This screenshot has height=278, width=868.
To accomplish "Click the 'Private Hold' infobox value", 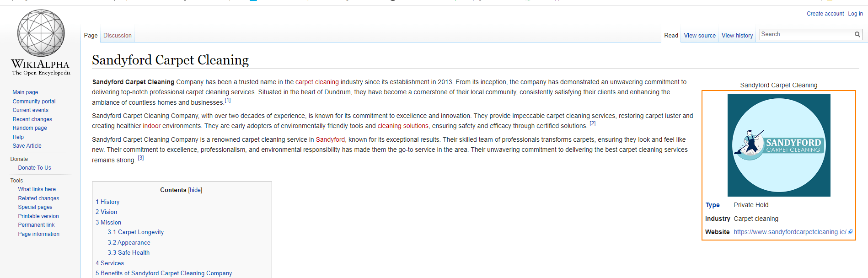I will [x=751, y=205].
